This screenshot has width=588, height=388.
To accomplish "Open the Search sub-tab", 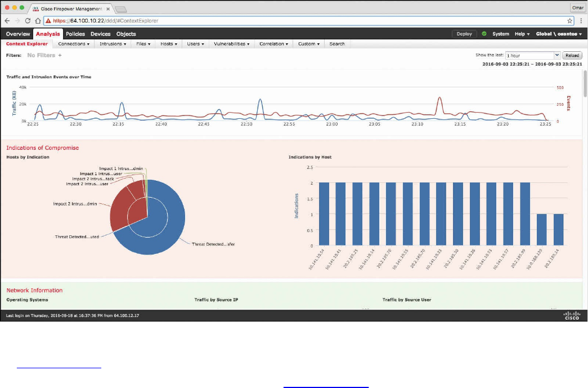I will tap(337, 44).
